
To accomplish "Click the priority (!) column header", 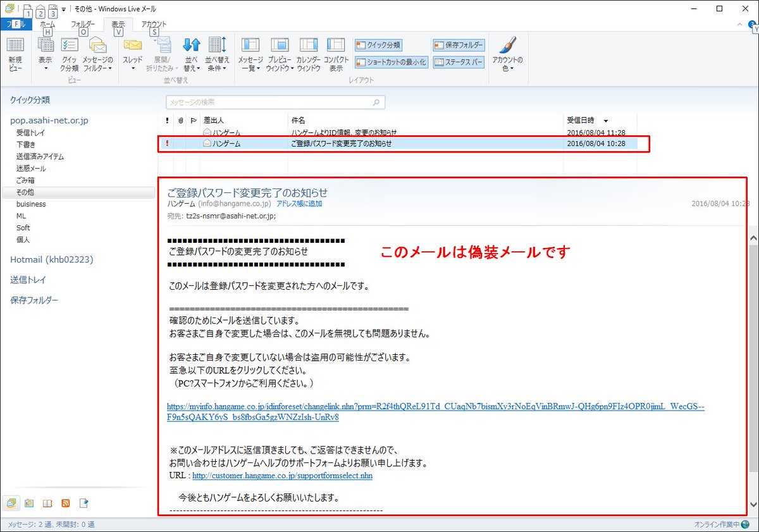I will (167, 120).
